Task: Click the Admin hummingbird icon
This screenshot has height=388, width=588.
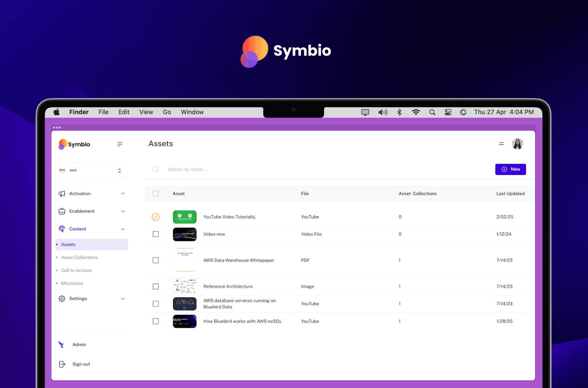Action: [62, 345]
